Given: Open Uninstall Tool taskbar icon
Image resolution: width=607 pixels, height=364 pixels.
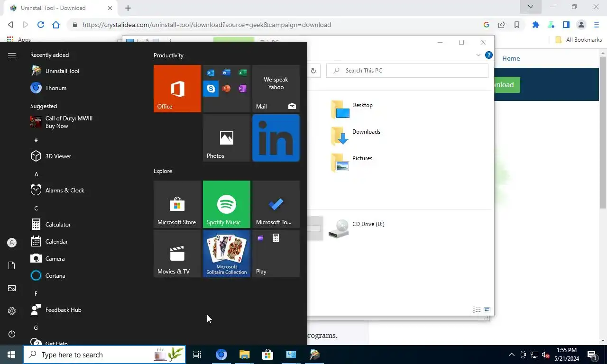Looking at the screenshot, I should click(314, 355).
